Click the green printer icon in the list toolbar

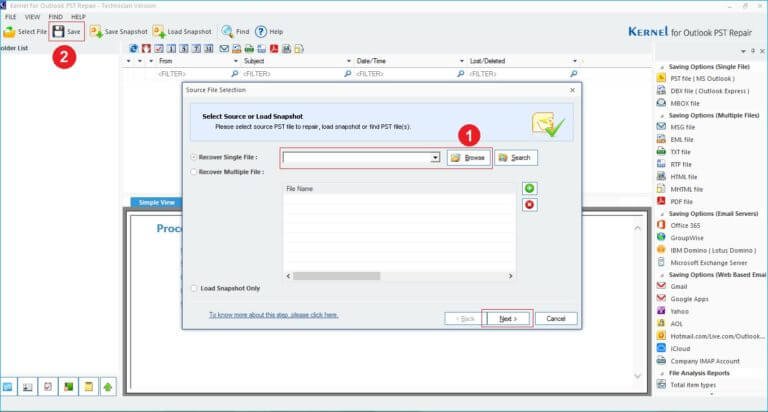click(249, 48)
